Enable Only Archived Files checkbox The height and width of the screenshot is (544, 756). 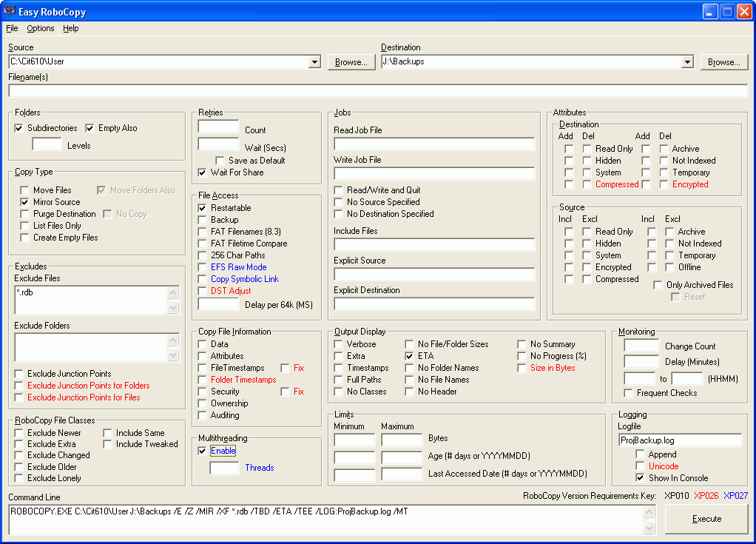click(658, 285)
